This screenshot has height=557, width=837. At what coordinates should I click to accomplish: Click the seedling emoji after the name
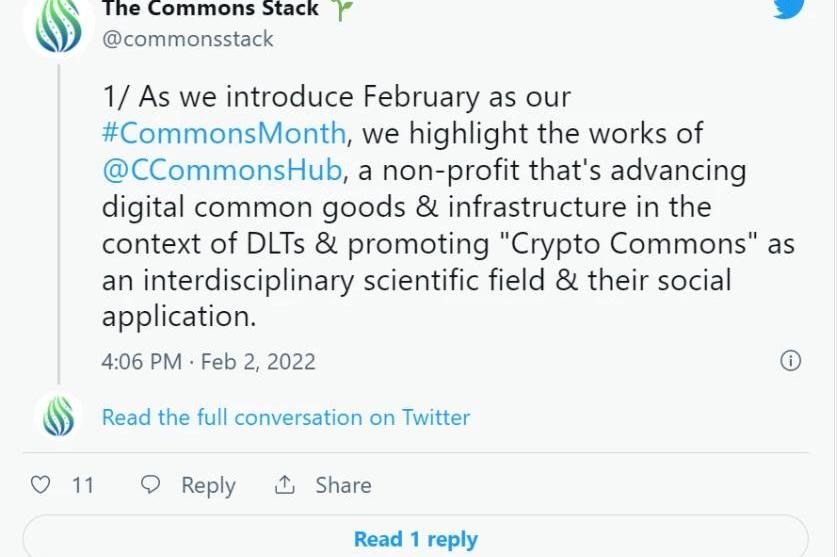(342, 10)
